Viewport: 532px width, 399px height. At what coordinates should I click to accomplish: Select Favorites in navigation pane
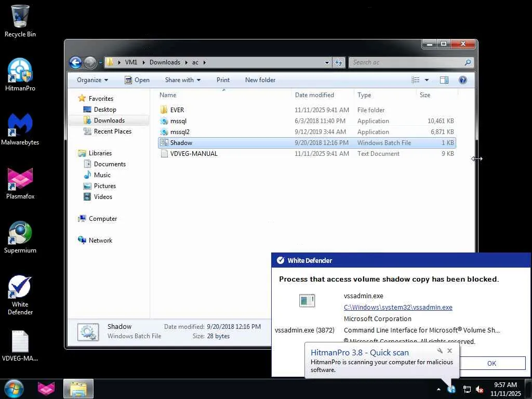tap(101, 99)
